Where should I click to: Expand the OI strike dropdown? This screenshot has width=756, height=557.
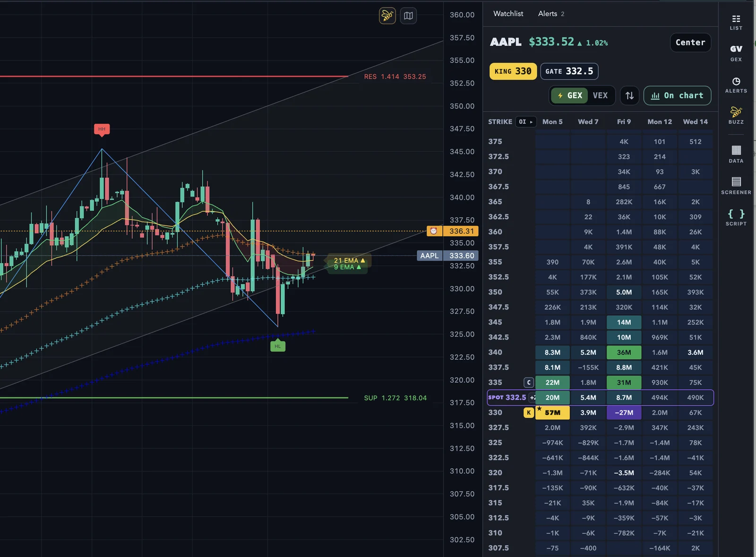525,122
